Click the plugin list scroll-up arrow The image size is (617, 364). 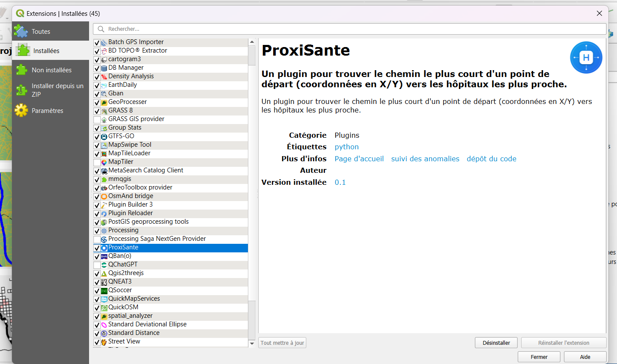coord(252,42)
